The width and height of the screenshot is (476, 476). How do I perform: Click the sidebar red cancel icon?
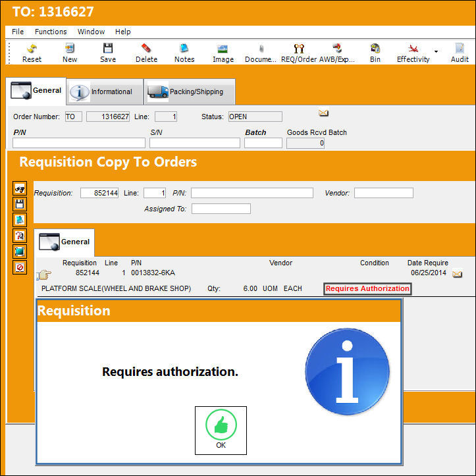(x=20, y=267)
